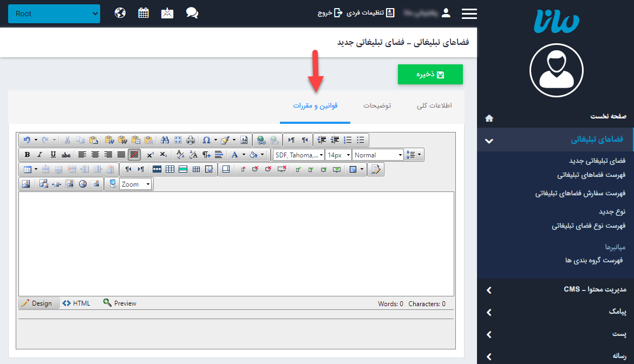Click the Bold formatting icon
This screenshot has width=634, height=364.
28,155
